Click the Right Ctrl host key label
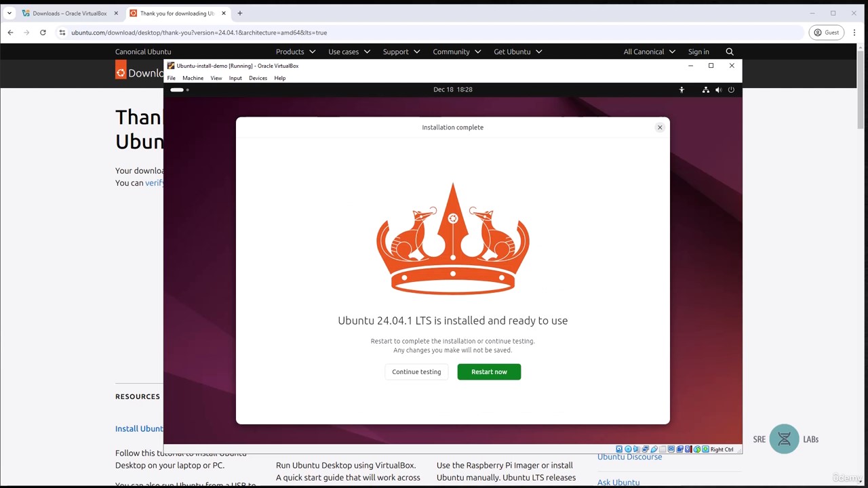Image resolution: width=868 pixels, height=488 pixels. coord(722,449)
